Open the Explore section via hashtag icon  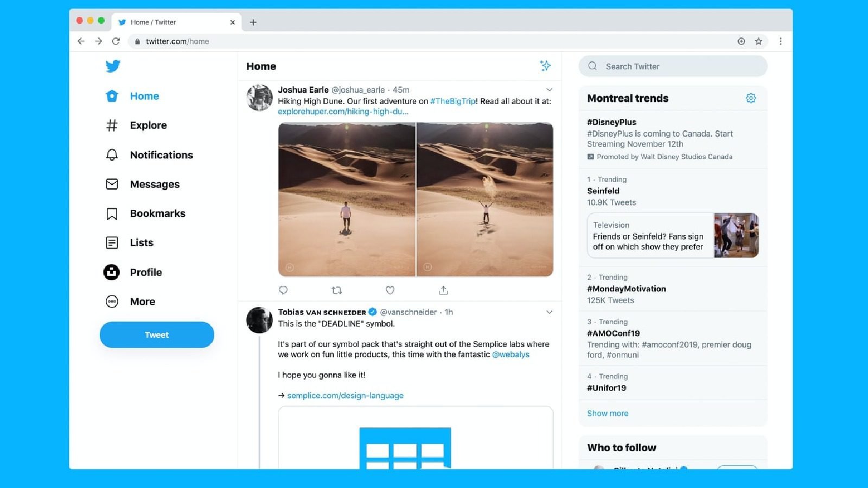click(111, 125)
